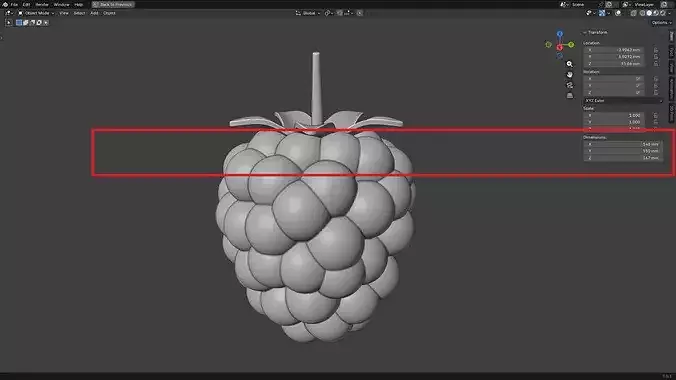Open the Render menu
The width and height of the screenshot is (676, 380).
coord(42,4)
